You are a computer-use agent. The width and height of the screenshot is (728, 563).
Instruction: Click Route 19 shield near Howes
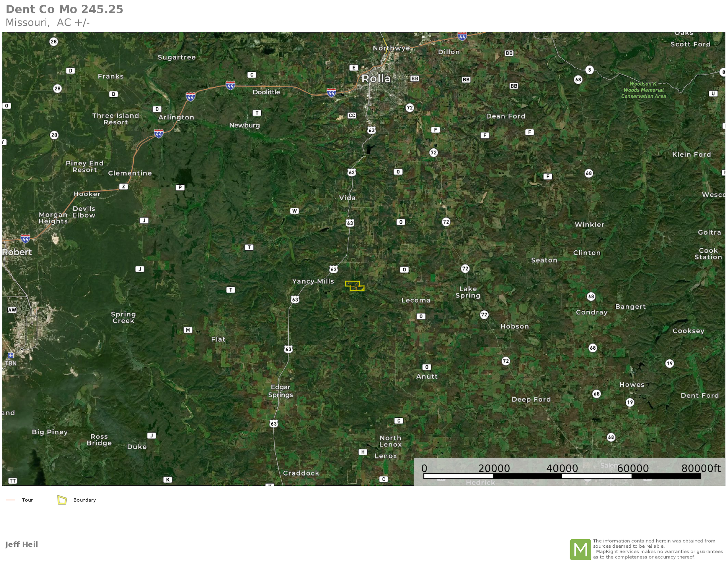(x=629, y=402)
